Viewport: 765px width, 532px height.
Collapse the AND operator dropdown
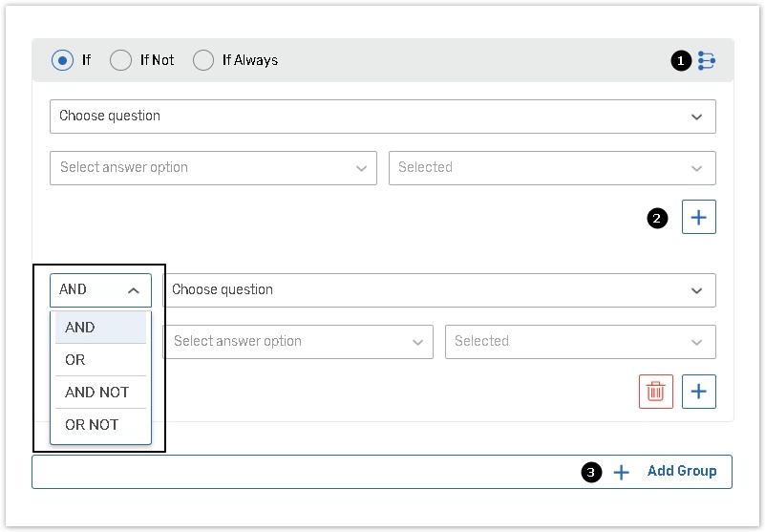pos(100,290)
